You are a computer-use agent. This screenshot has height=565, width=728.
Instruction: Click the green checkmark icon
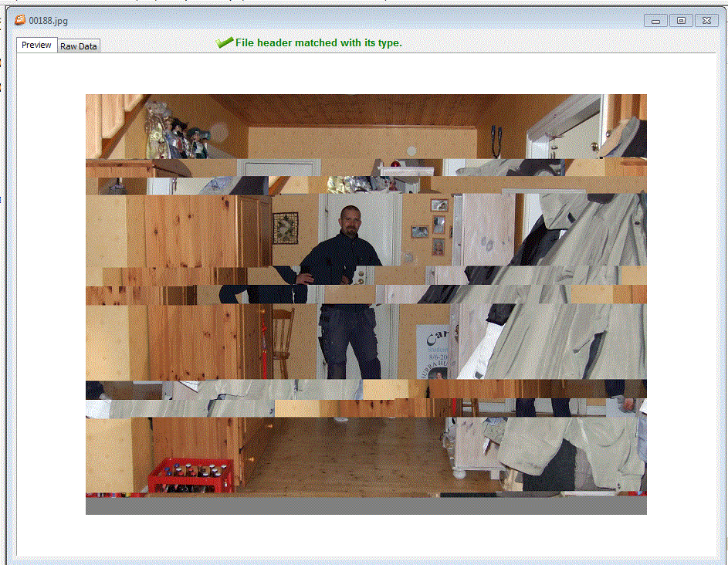(x=224, y=42)
